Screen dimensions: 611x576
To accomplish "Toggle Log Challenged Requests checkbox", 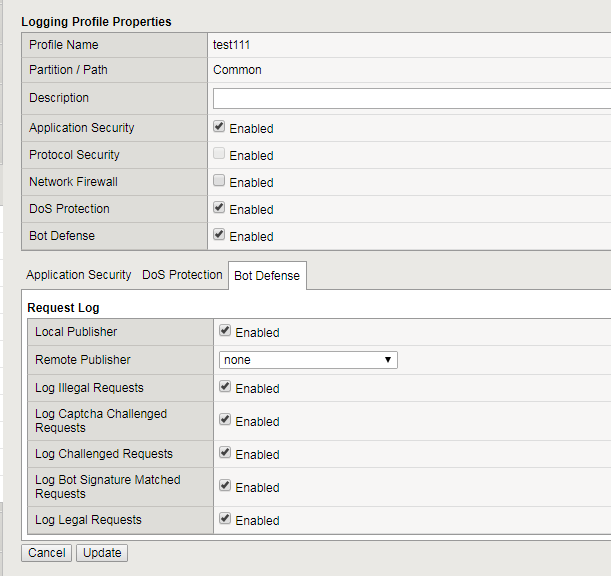I will (x=225, y=454).
